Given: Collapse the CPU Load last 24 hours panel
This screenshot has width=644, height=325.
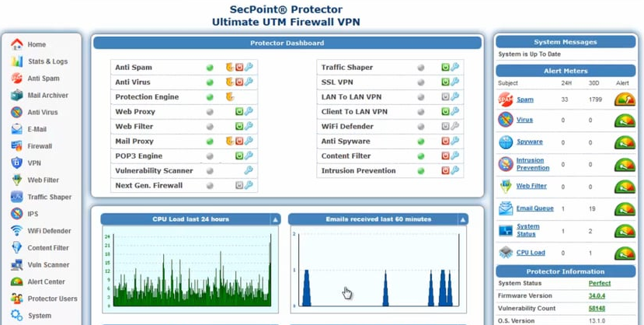Looking at the screenshot, I should coord(275,220).
